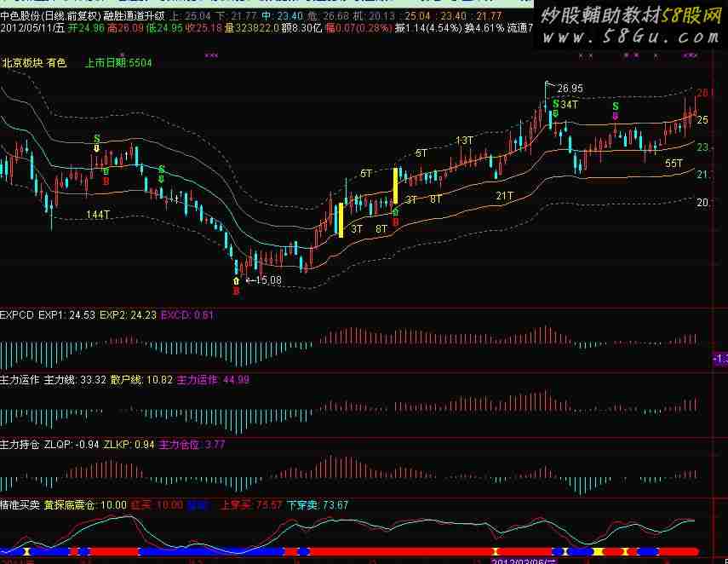Click the 上穿买: 75.57 value
The width and height of the screenshot is (728, 564).
(x=251, y=505)
